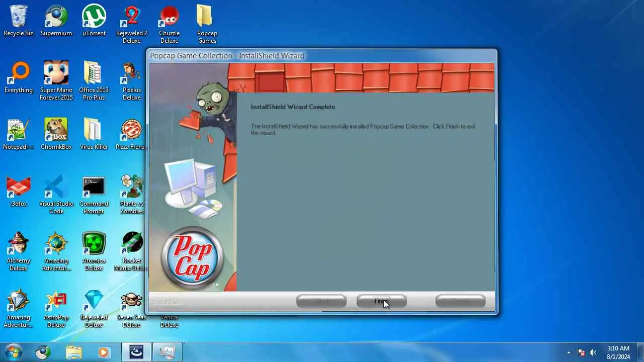Select the Plants vs Zombies desktop icon
Viewport: 644px width, 362px height.
(x=132, y=195)
